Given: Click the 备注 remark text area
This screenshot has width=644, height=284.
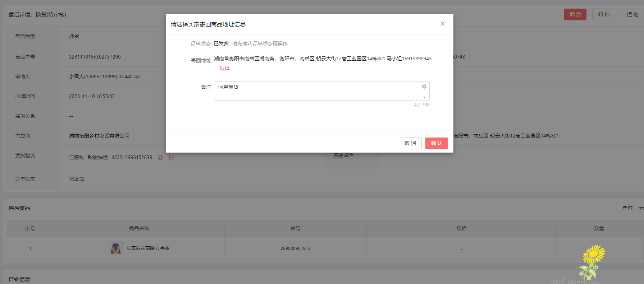Looking at the screenshot, I should pos(316,91).
